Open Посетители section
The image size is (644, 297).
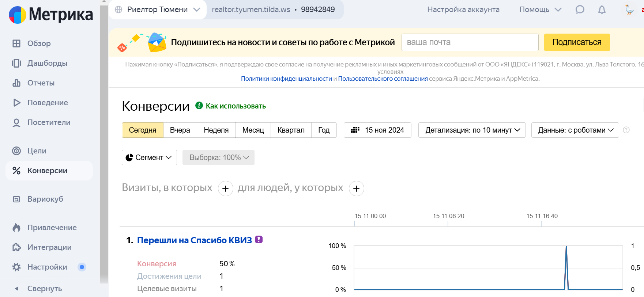point(49,122)
